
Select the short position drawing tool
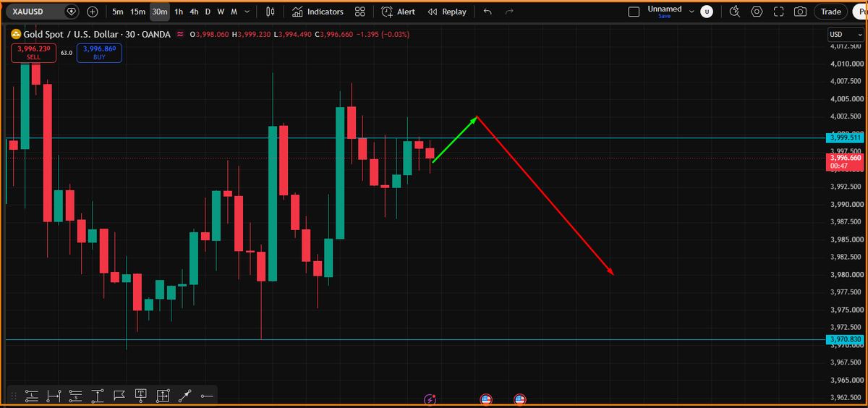pyautogui.click(x=75, y=395)
